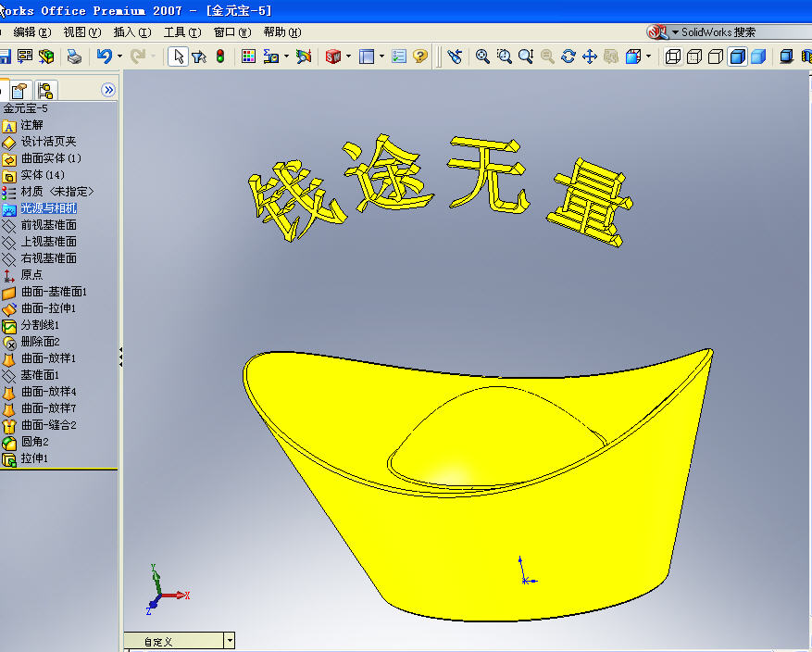Viewport: 812px width, 652px height.
Task: Open the 帮助(H) menu
Action: point(282,32)
